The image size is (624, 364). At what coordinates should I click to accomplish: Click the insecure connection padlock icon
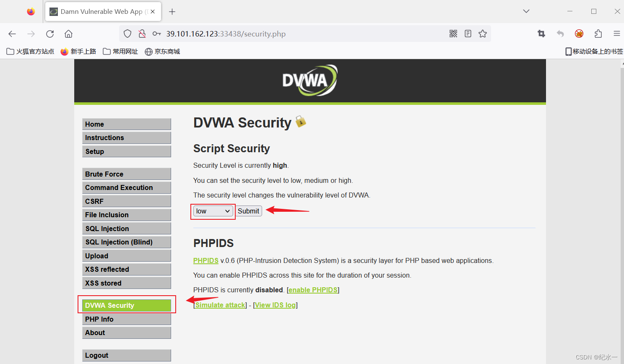click(x=142, y=34)
